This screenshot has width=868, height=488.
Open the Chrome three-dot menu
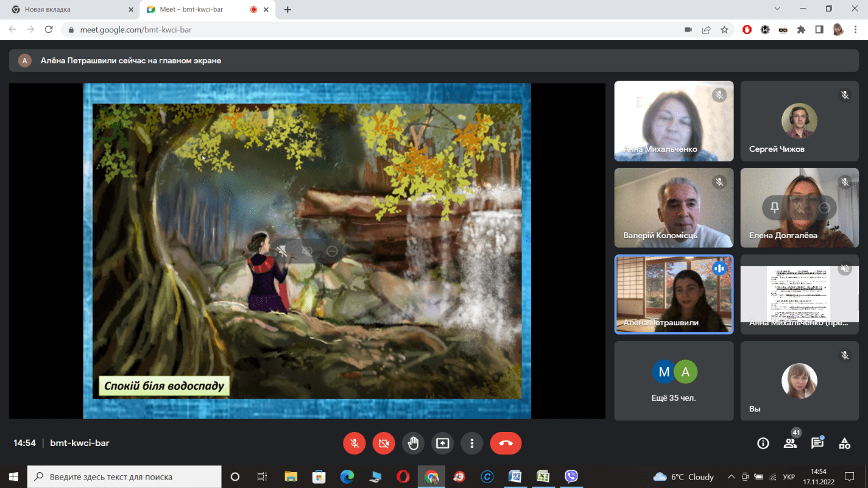(x=856, y=29)
